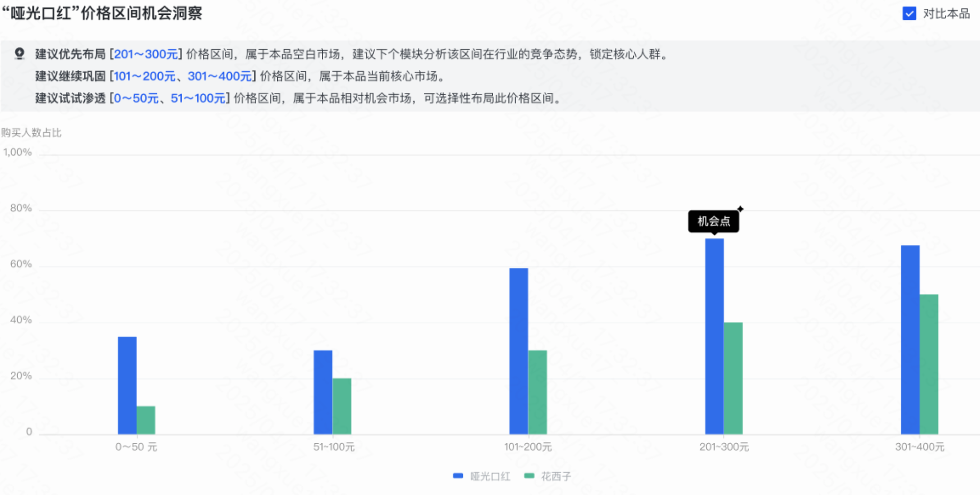Select the blue bar for 301~400元
Viewport: 980px width, 495px height.
(x=910, y=340)
